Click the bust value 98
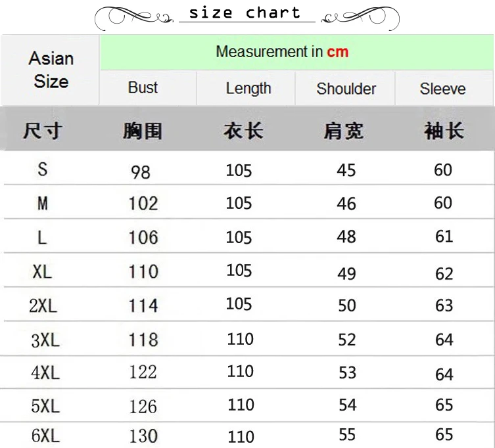Image resolution: width=495 pixels, height=448 pixels. tap(141, 172)
